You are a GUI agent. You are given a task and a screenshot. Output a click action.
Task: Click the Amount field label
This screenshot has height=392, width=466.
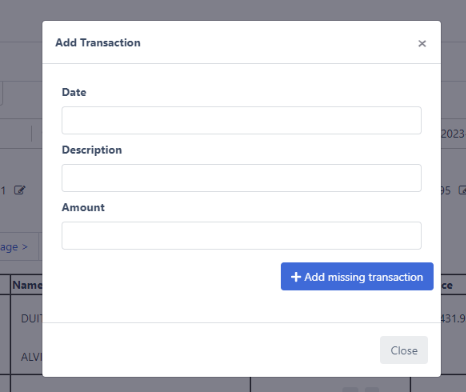[x=83, y=207]
